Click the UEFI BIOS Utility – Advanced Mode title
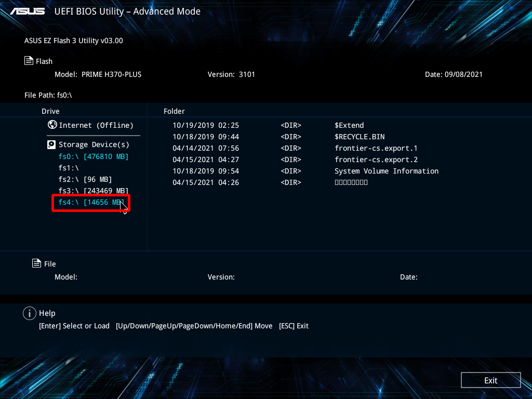 pos(127,11)
